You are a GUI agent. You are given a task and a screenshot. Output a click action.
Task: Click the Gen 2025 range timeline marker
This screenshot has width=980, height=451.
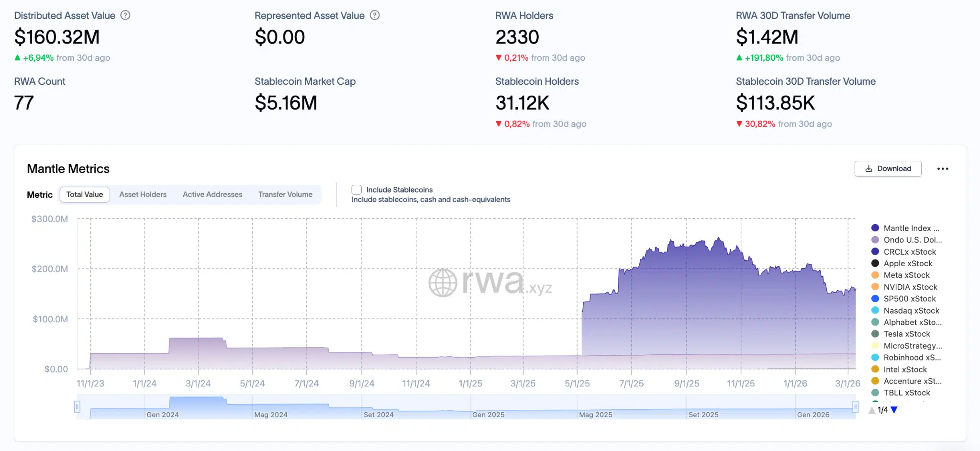point(488,415)
